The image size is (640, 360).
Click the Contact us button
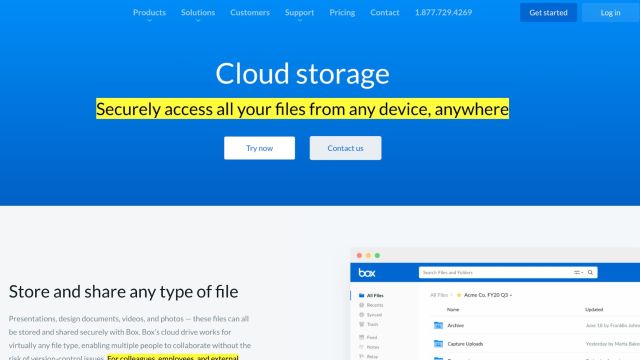point(345,148)
